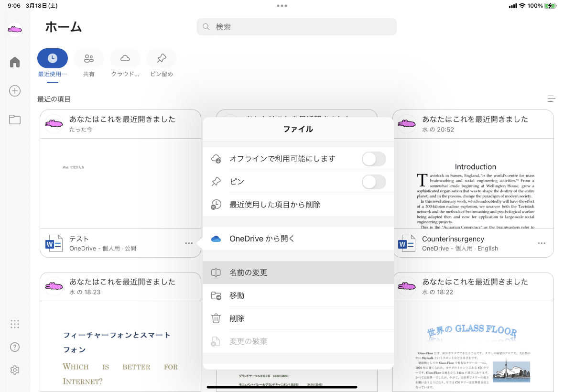Switch to クラウド tab
This screenshot has height=392, width=564.
(x=125, y=63)
